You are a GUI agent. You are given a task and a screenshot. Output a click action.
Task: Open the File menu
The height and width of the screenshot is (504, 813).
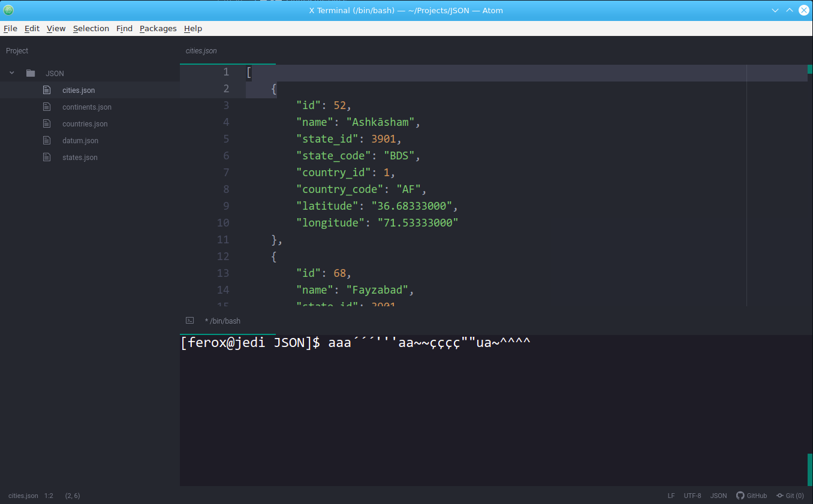coord(10,28)
